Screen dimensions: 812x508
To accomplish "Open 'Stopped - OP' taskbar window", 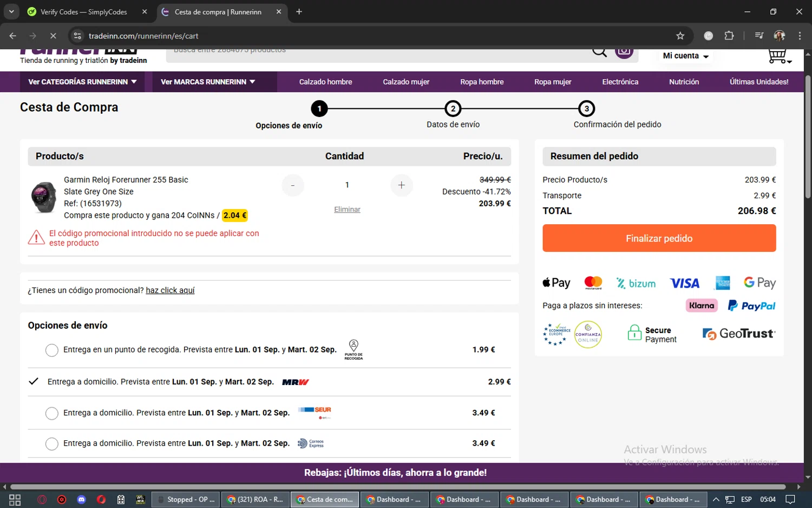I will pyautogui.click(x=186, y=499).
